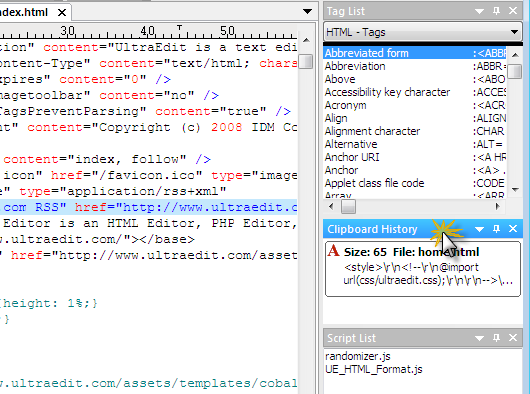The image size is (530, 394).
Task: Click the column ruler at mark 50
Action: click(227, 31)
